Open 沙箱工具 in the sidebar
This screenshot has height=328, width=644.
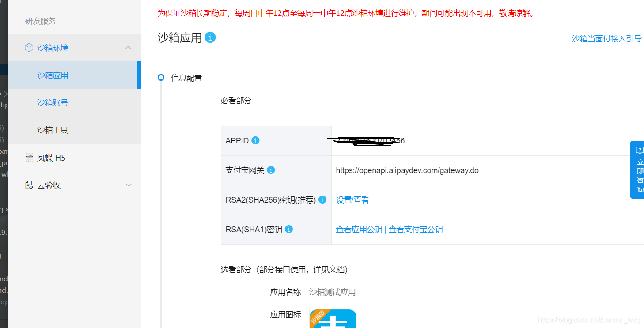(75, 130)
